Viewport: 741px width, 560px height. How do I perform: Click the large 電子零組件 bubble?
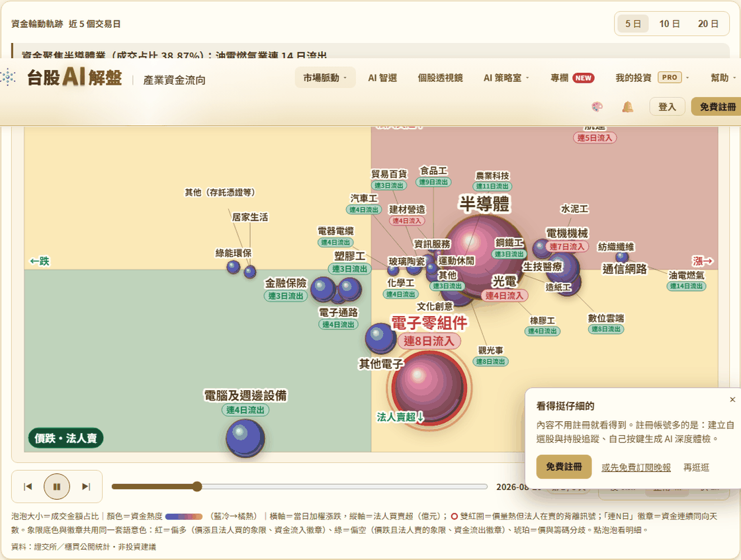(429, 388)
